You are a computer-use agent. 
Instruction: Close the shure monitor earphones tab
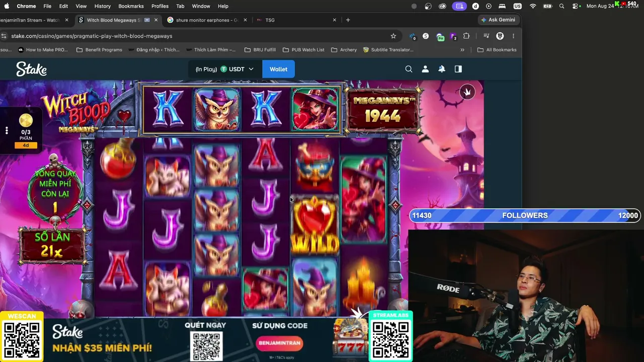coord(245,20)
